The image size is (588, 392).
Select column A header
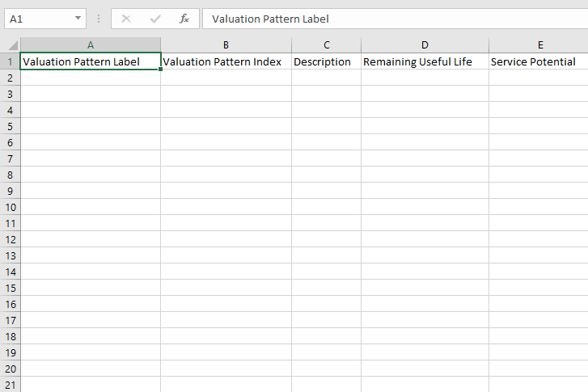91,45
